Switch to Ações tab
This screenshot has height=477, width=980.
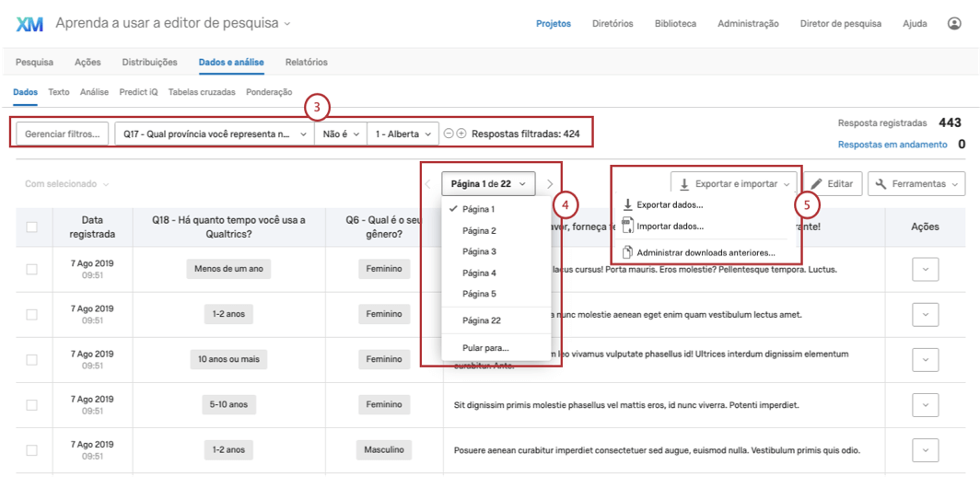(87, 62)
